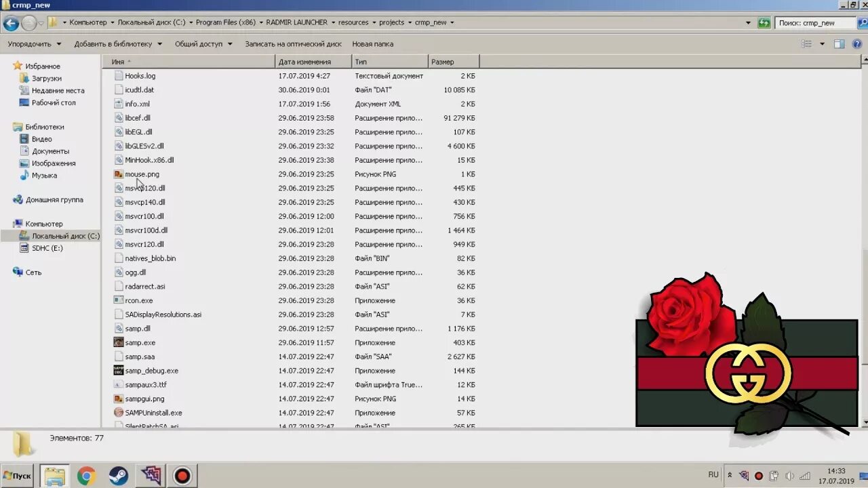Select the samp_debug.exe file icon
This screenshot has width=868, height=488.
point(119,371)
